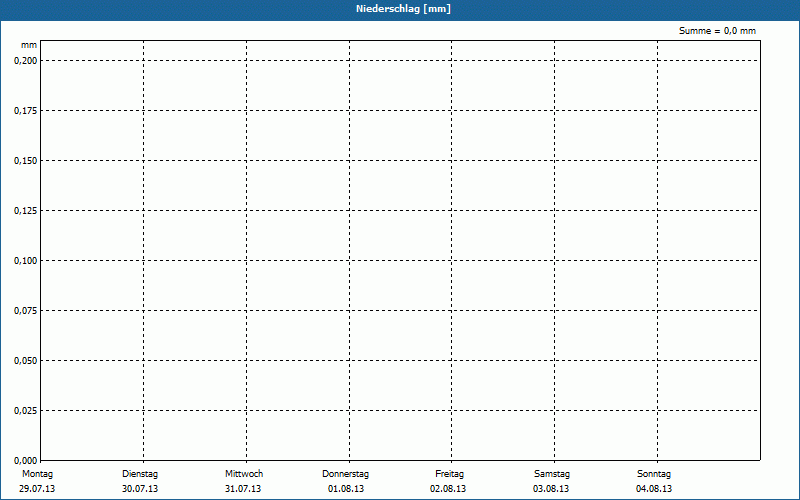Select the 30.07.13 date label
The width and height of the screenshot is (800, 500).
point(140,489)
